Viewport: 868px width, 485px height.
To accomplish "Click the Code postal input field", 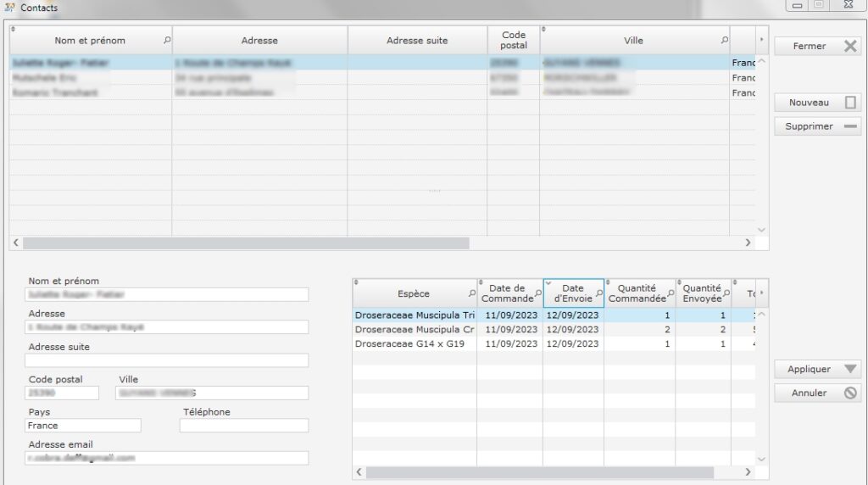I will pos(62,393).
